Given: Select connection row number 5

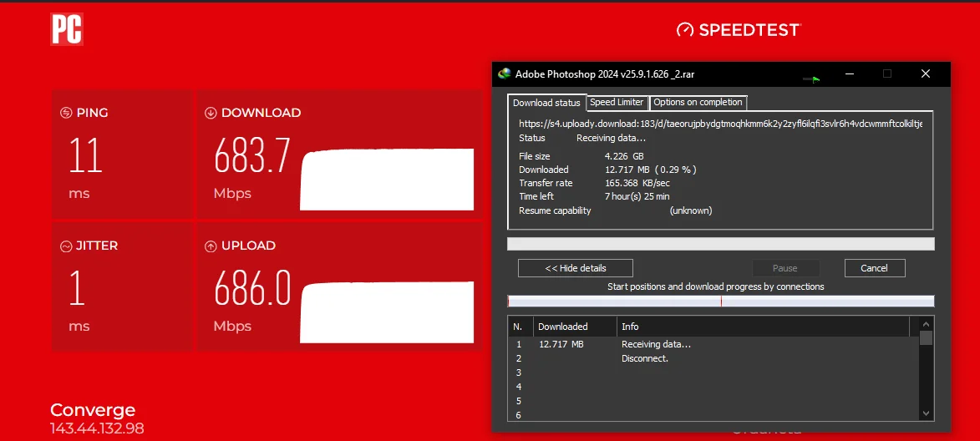Looking at the screenshot, I should [x=713, y=401].
